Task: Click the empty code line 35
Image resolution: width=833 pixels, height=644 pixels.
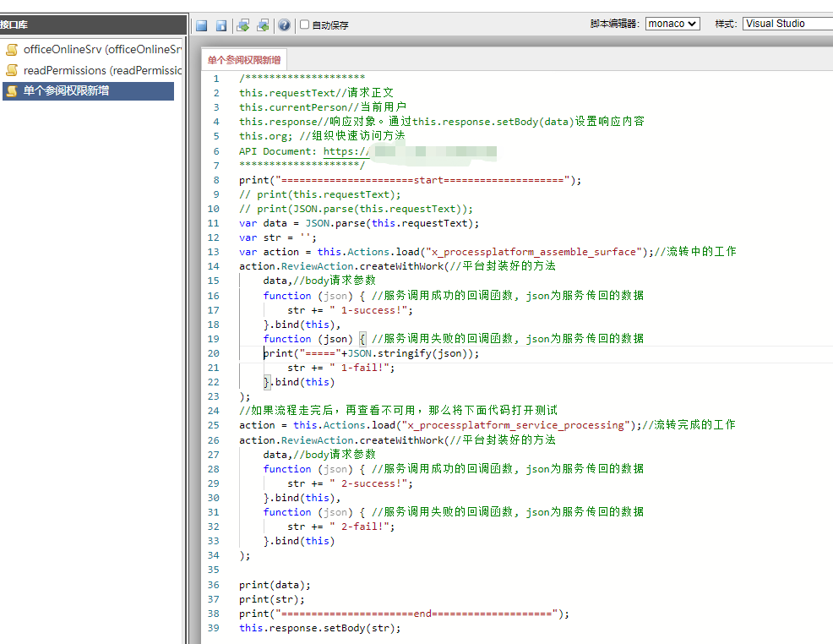Action: click(422, 570)
